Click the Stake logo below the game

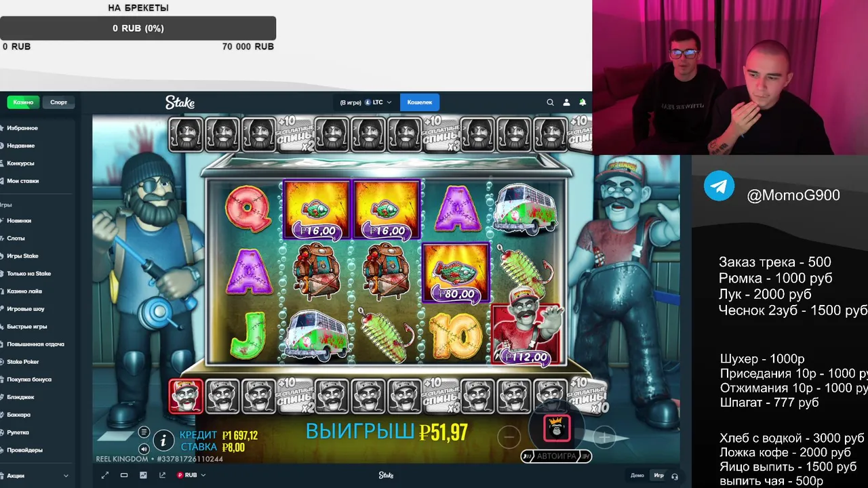[386, 475]
